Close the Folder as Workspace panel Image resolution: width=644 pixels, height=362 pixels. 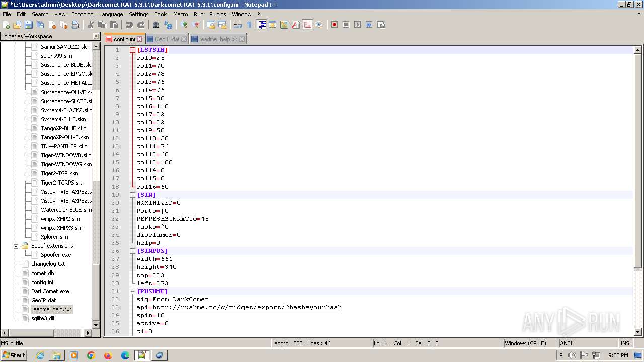tap(96, 36)
